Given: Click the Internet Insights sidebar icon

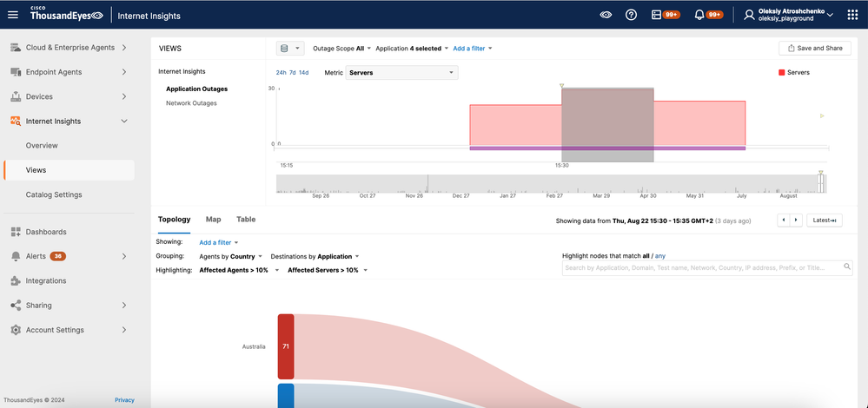Looking at the screenshot, I should (x=16, y=121).
